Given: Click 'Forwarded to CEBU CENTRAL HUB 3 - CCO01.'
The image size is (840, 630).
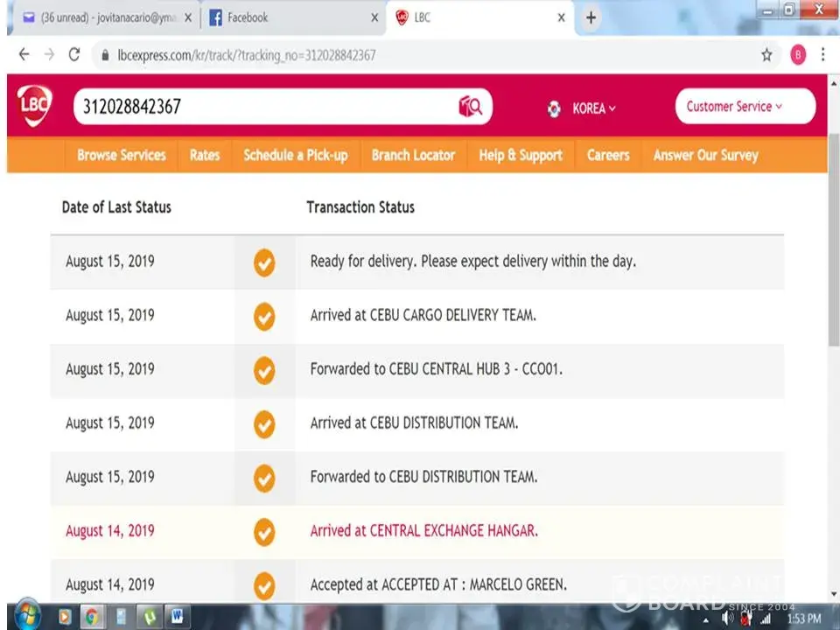Looking at the screenshot, I should 437,369.
